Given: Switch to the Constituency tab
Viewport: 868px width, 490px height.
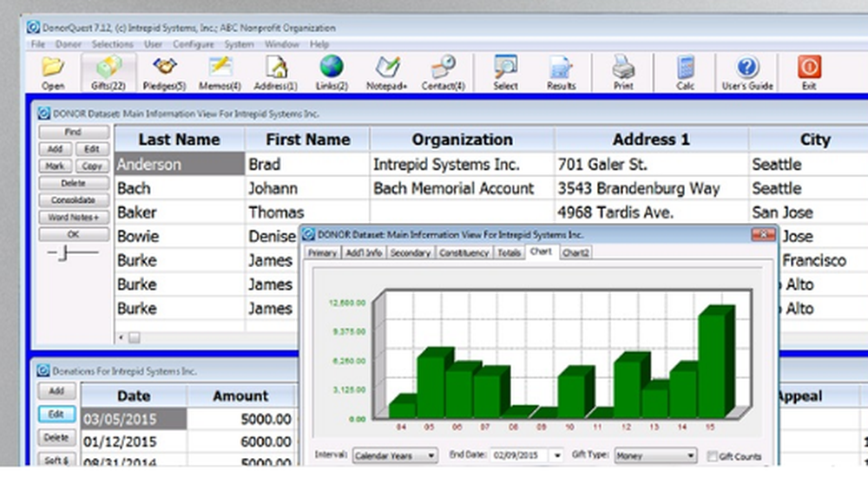Looking at the screenshot, I should [x=464, y=252].
